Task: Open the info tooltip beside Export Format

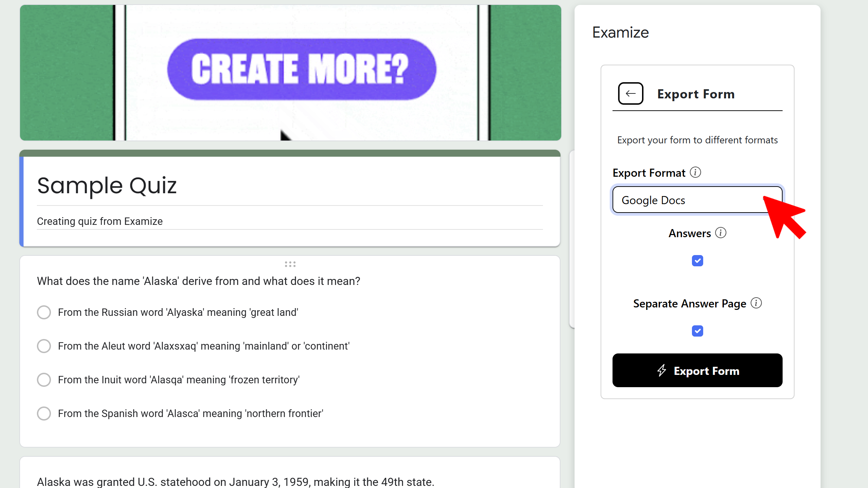Action: (696, 172)
